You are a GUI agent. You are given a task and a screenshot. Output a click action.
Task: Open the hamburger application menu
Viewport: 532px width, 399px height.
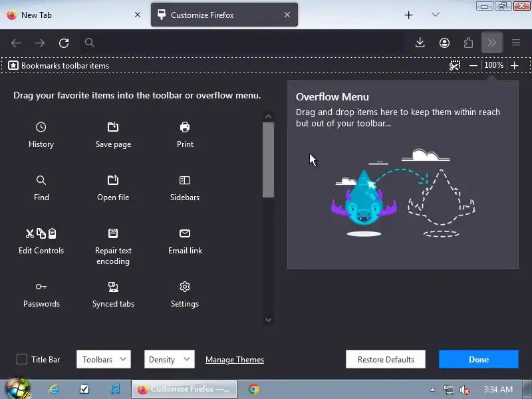[516, 43]
